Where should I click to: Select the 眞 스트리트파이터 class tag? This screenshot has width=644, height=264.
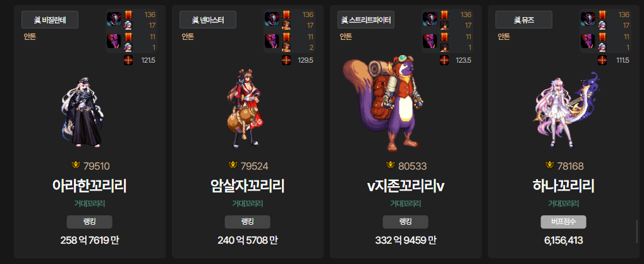pos(366,20)
